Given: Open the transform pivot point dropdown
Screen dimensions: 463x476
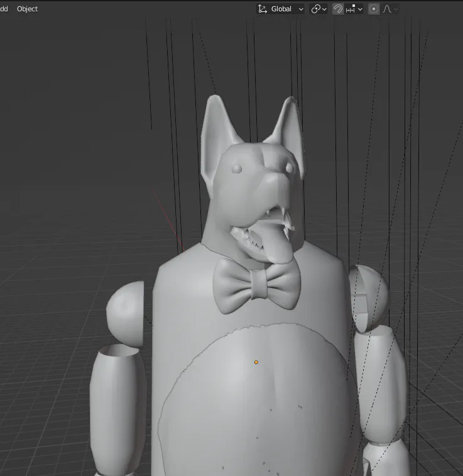Looking at the screenshot, I should (319, 9).
